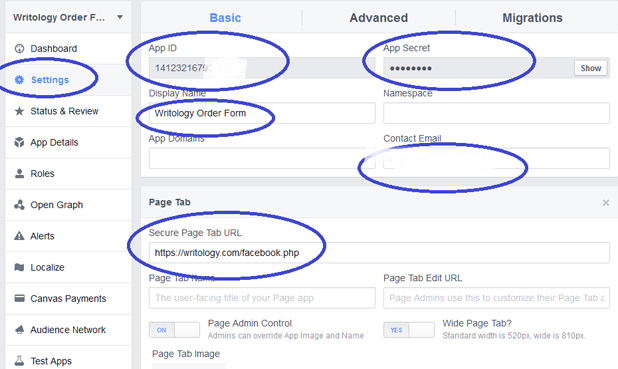Image resolution: width=618 pixels, height=369 pixels.
Task: Open Status & Review section
Action: click(x=68, y=111)
